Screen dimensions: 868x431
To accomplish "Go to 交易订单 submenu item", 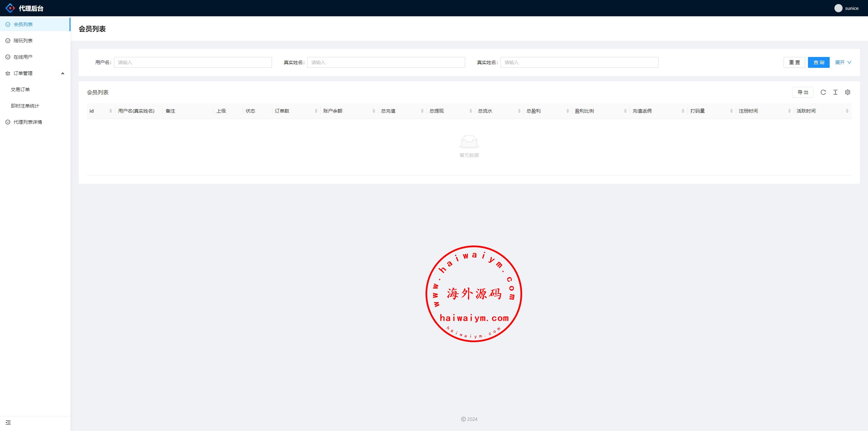I will click(x=20, y=90).
